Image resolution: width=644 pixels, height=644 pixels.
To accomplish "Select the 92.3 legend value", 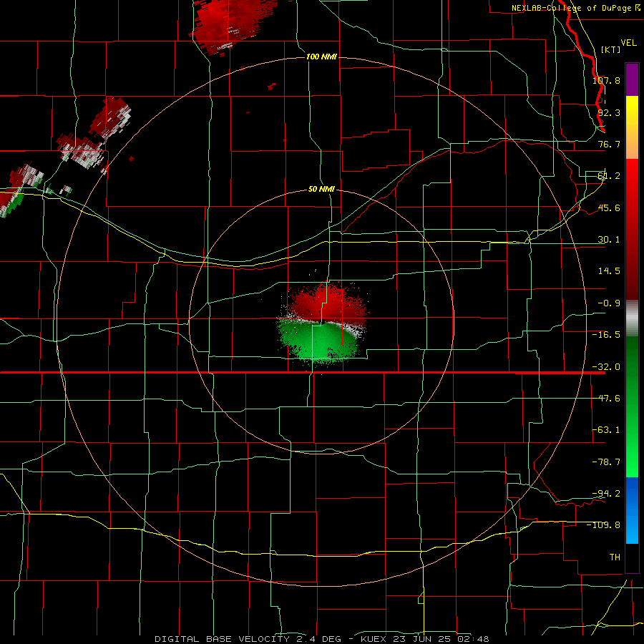I will pos(609,112).
